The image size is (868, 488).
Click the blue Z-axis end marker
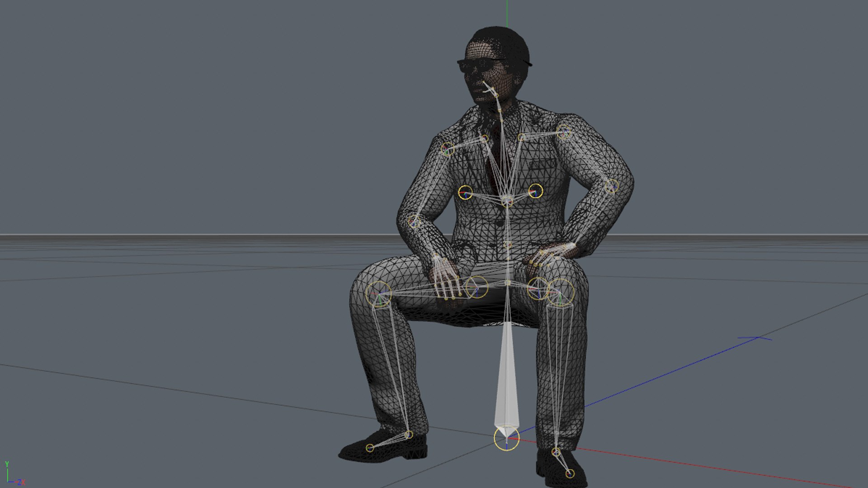coord(755,338)
